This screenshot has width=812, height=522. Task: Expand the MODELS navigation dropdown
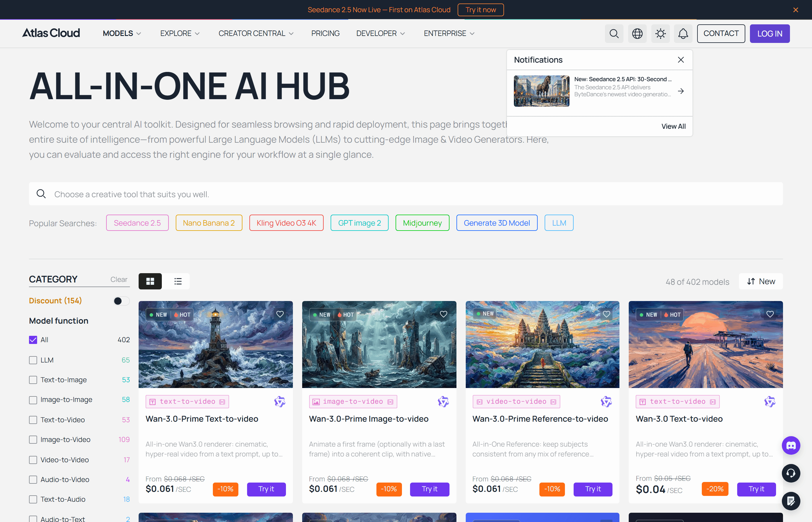click(x=122, y=33)
